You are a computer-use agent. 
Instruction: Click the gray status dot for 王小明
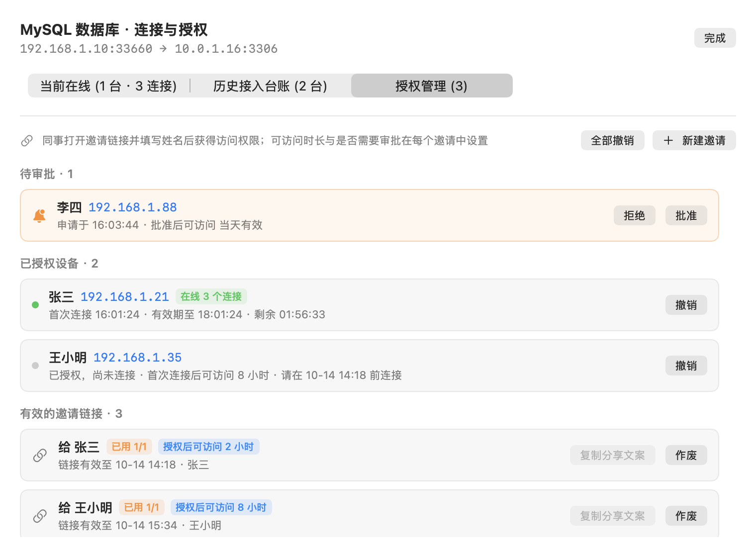click(35, 366)
